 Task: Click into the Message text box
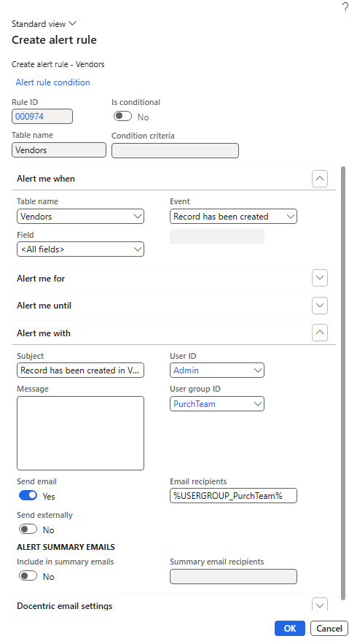[80, 433]
